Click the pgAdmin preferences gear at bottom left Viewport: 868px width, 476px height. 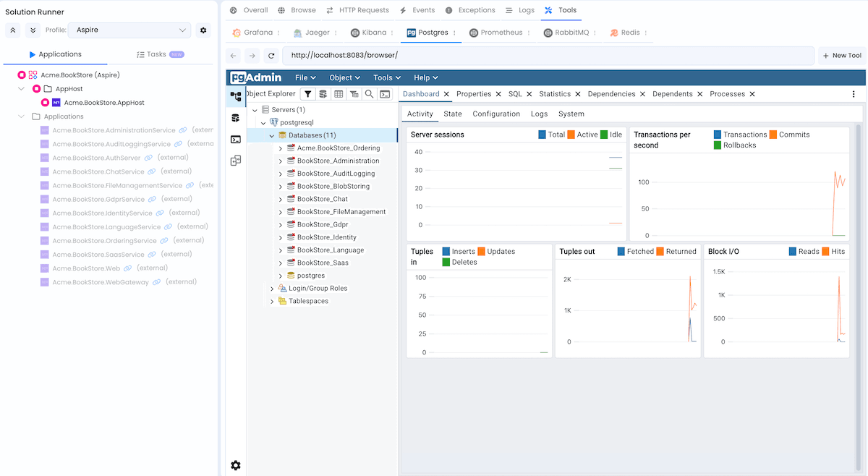click(x=235, y=465)
